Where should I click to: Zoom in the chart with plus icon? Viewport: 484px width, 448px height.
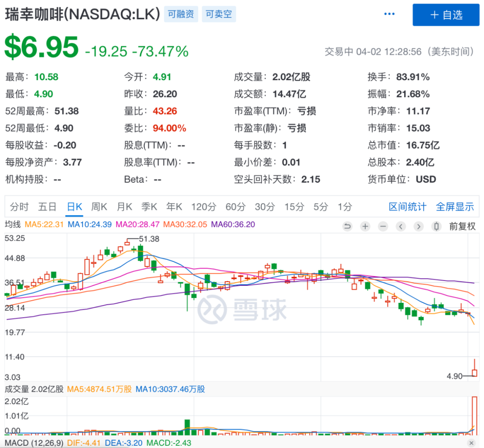point(365,226)
